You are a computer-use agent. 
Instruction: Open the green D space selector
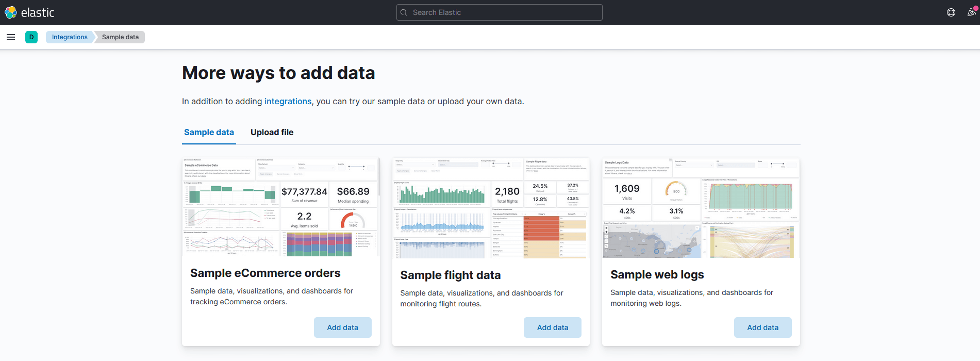pyautogui.click(x=31, y=37)
